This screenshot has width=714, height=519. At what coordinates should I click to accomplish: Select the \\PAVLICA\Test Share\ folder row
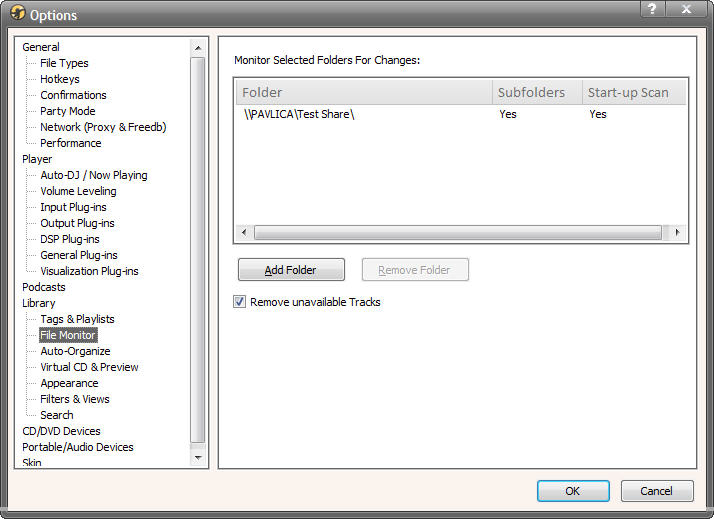299,114
